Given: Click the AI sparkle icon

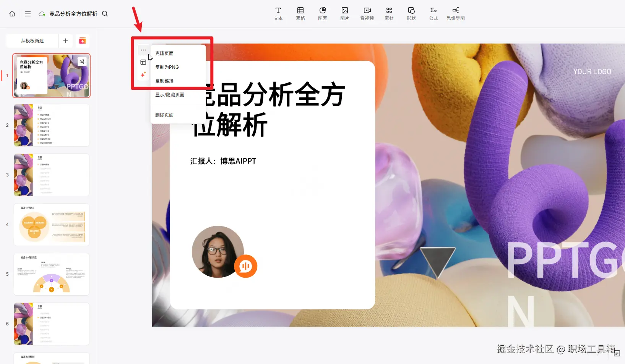Looking at the screenshot, I should pyautogui.click(x=143, y=74).
